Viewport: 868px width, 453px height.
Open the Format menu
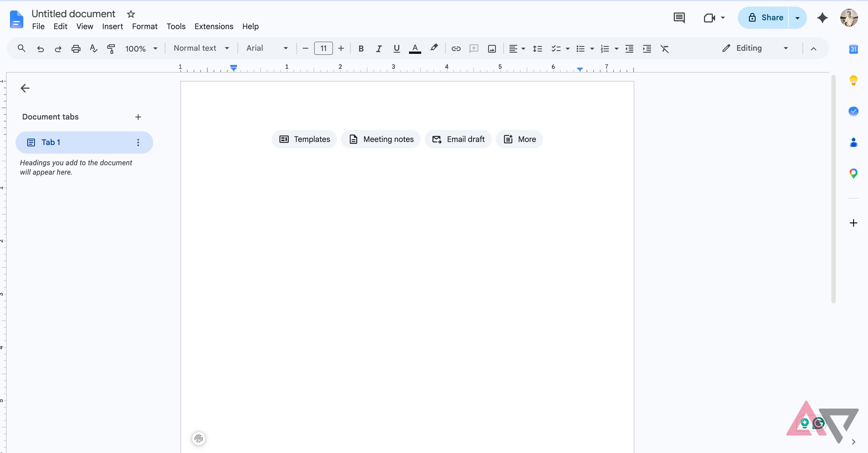pyautogui.click(x=145, y=26)
